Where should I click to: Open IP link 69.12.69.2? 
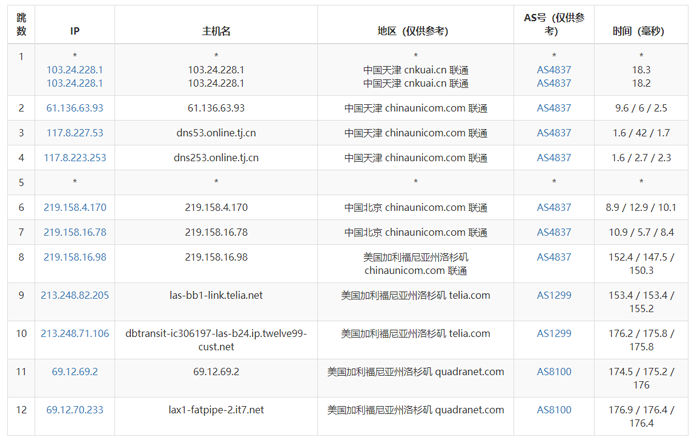[75, 372]
